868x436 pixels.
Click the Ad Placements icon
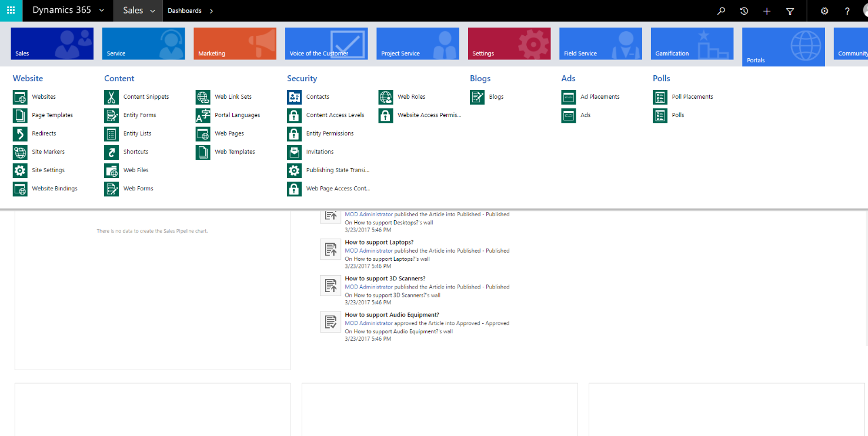[569, 97]
